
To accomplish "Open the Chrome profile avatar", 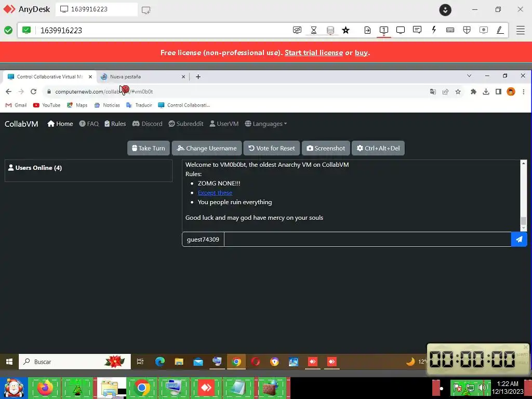I will [511, 91].
